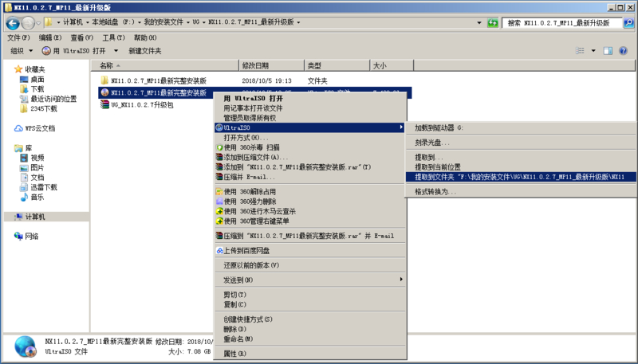The image size is (638, 364).
Task: Click the 最近访问的位置 icon
Action: (x=24, y=99)
